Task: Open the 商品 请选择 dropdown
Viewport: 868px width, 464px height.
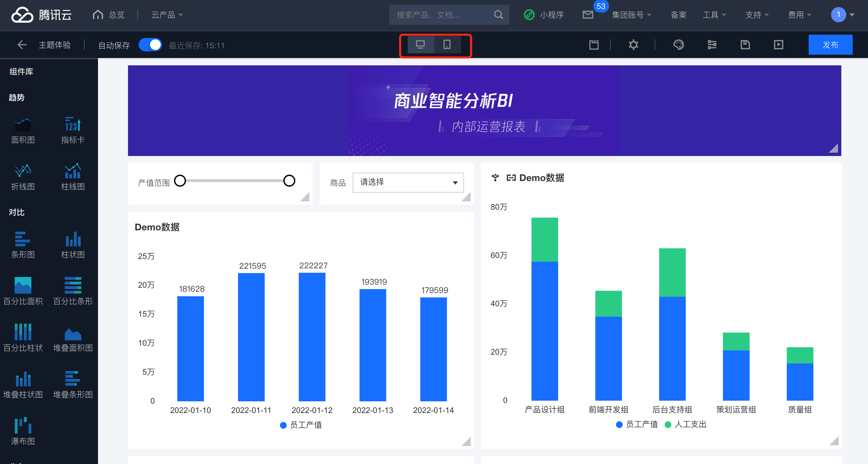Action: tap(408, 183)
